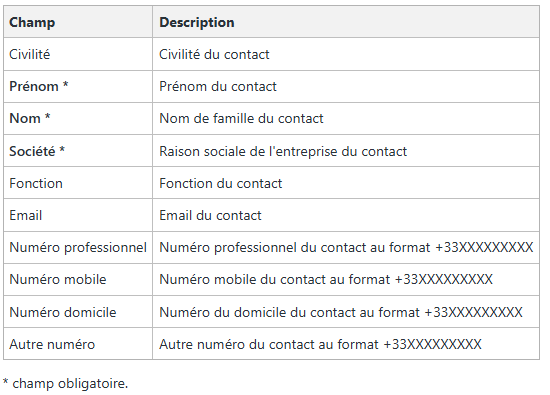Click the Numéro mobile format description
This screenshot has width=550, height=395.
pos(326,280)
